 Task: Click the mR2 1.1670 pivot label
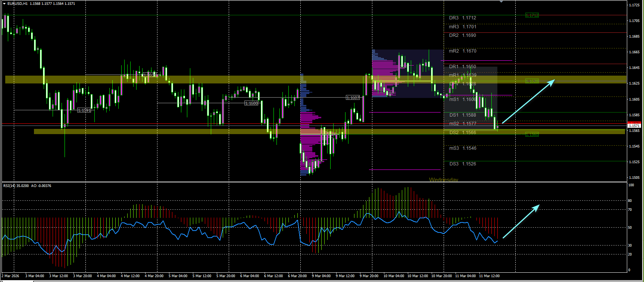click(x=463, y=51)
